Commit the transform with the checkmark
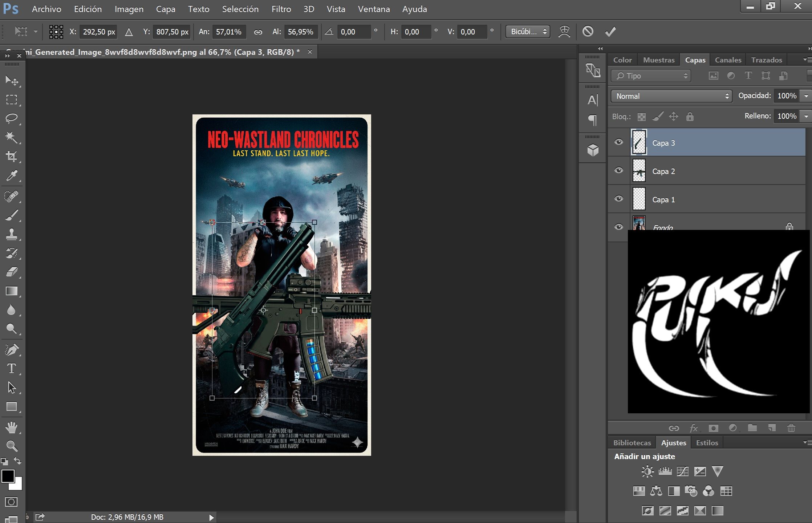 [x=610, y=32]
